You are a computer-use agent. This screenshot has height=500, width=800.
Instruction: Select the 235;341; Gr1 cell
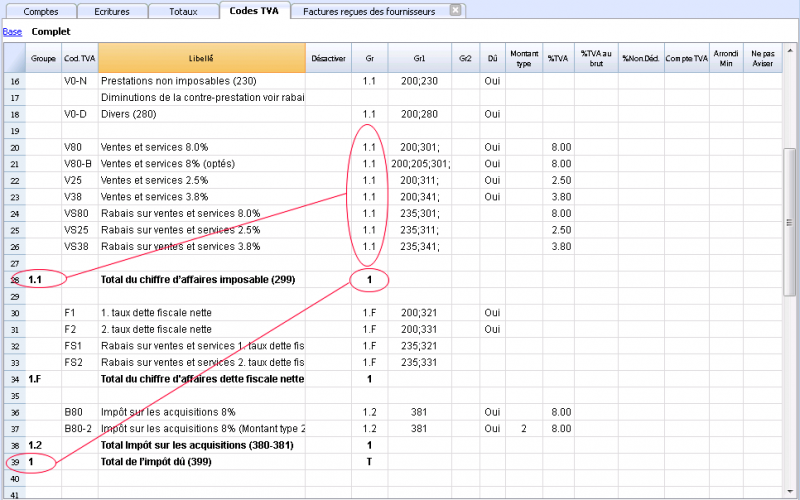419,246
